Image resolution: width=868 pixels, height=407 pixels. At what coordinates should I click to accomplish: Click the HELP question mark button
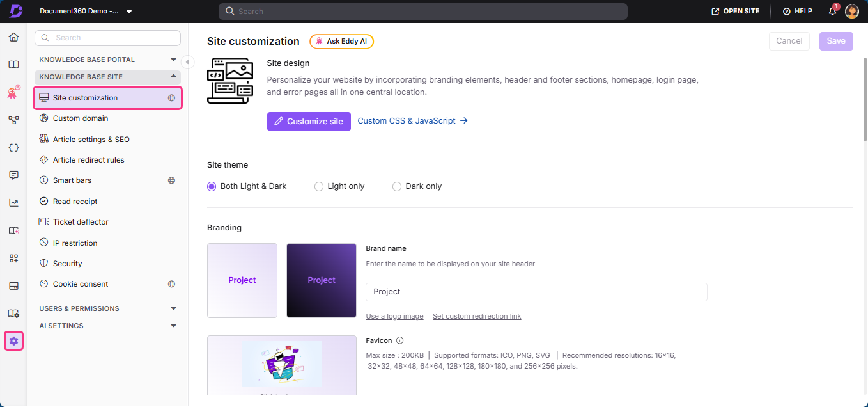click(797, 11)
